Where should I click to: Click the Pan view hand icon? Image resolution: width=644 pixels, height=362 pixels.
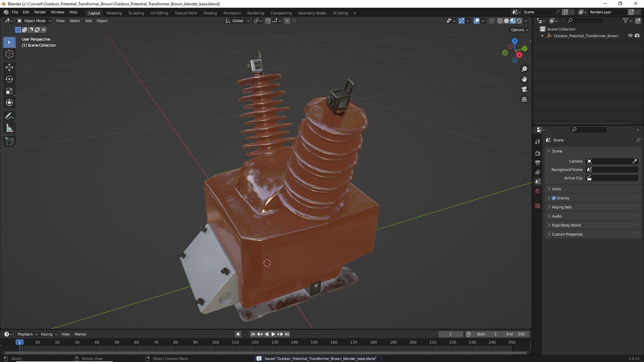coord(524,79)
